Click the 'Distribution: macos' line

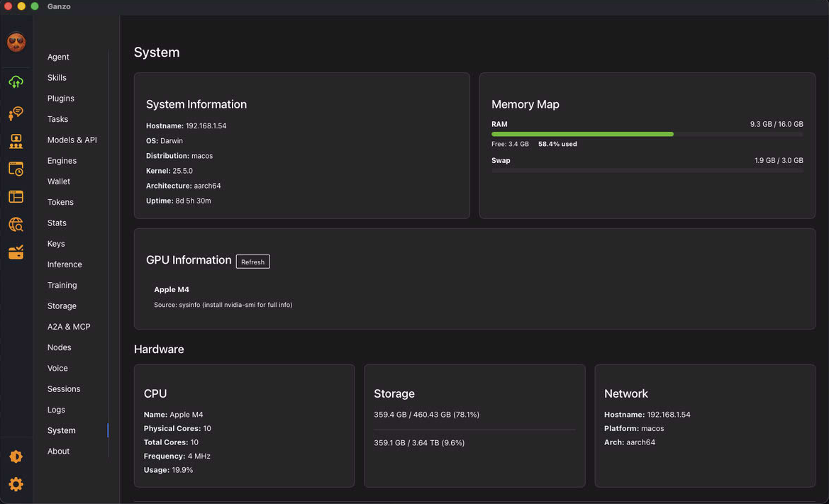[179, 156]
